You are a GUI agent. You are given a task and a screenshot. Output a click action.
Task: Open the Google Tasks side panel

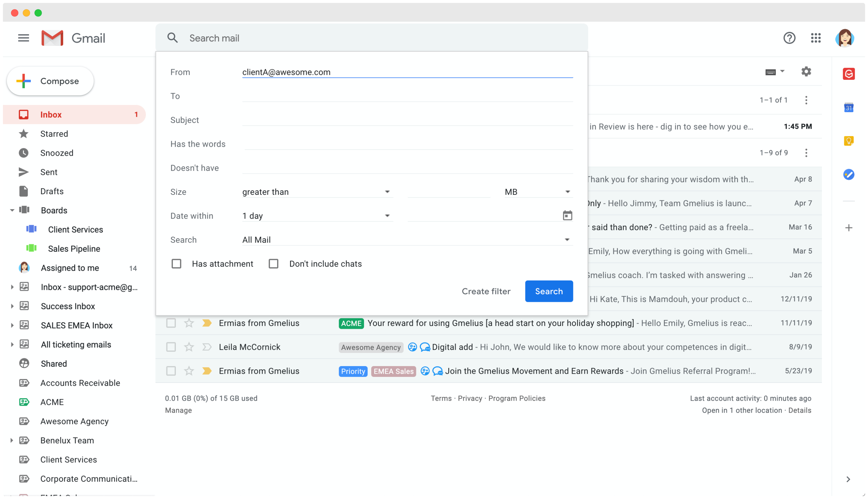pyautogui.click(x=848, y=175)
